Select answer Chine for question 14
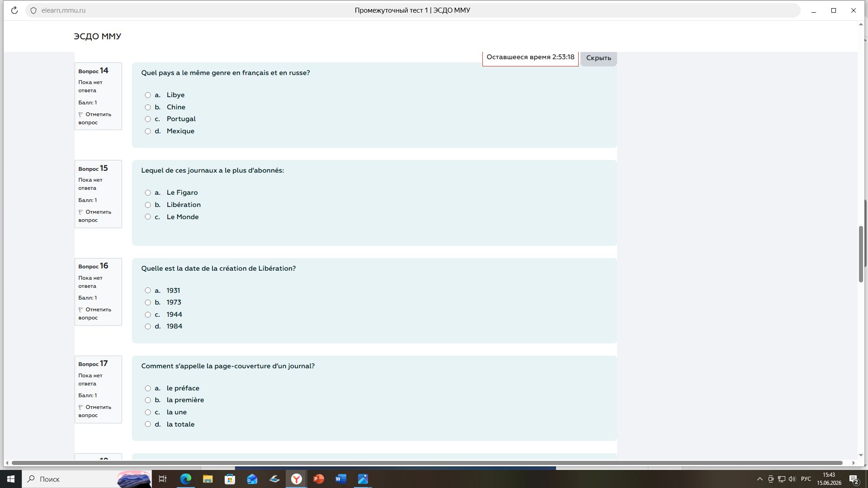Screen dimensions: 868x488 (x=148, y=108)
